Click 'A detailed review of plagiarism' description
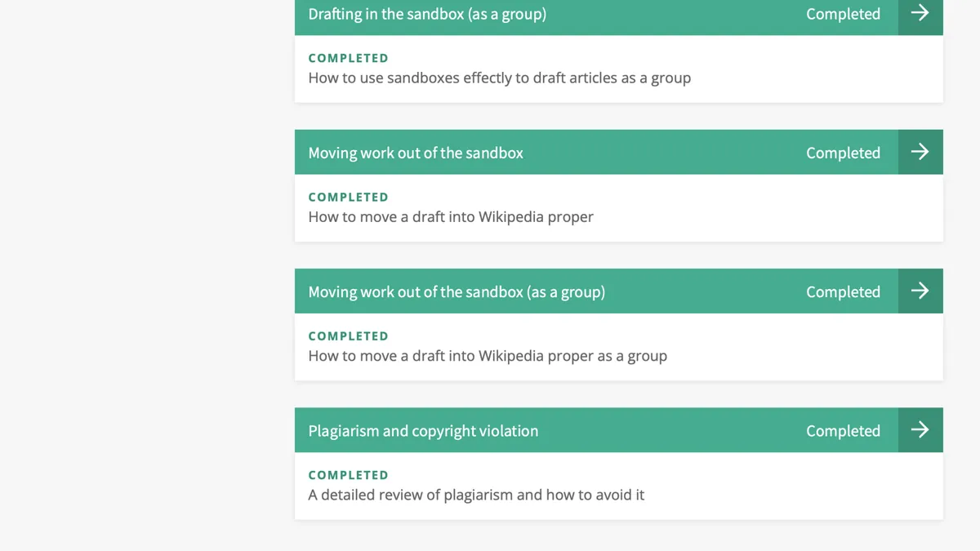980x551 pixels. 476,495
